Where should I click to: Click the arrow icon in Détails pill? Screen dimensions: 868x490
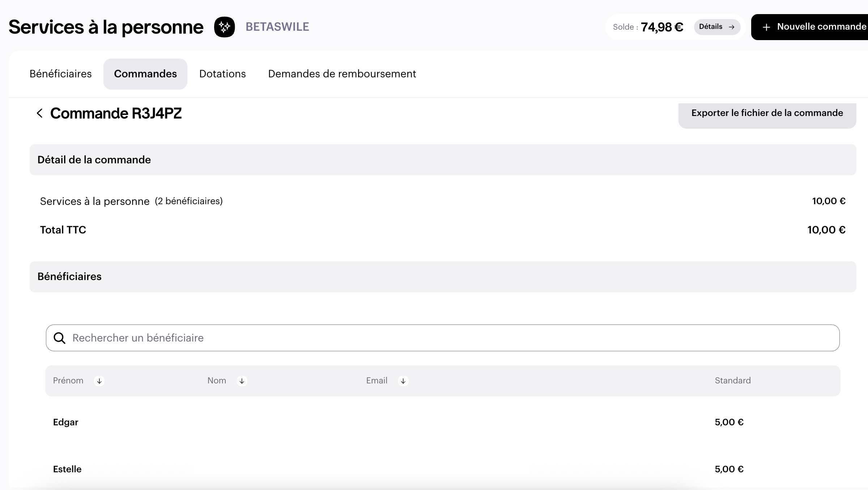(x=731, y=27)
